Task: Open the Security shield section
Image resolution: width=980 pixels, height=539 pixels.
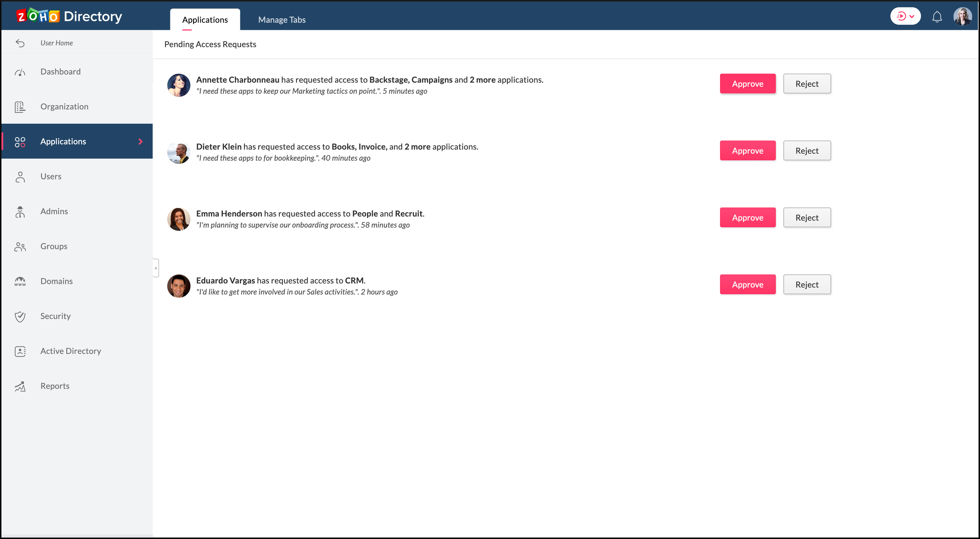Action: tap(55, 316)
